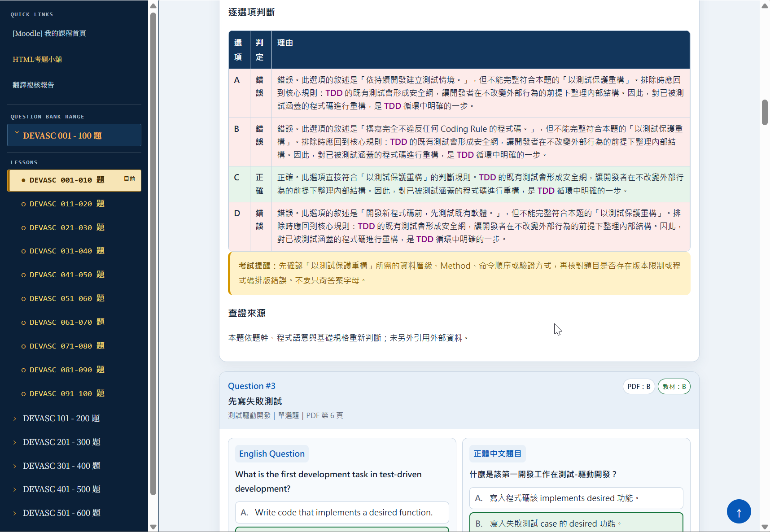Screen dimensions: 770x532
Task: Click the 查證來源 heading
Action: 247,313
